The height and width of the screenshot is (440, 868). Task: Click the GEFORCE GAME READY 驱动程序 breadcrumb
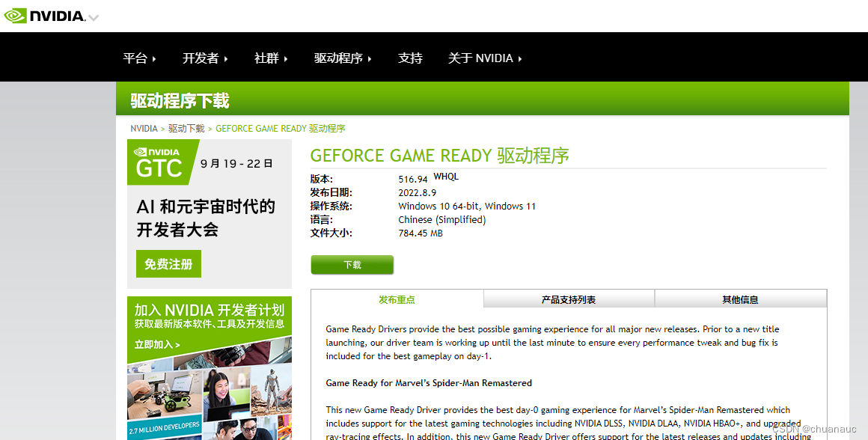pos(280,129)
